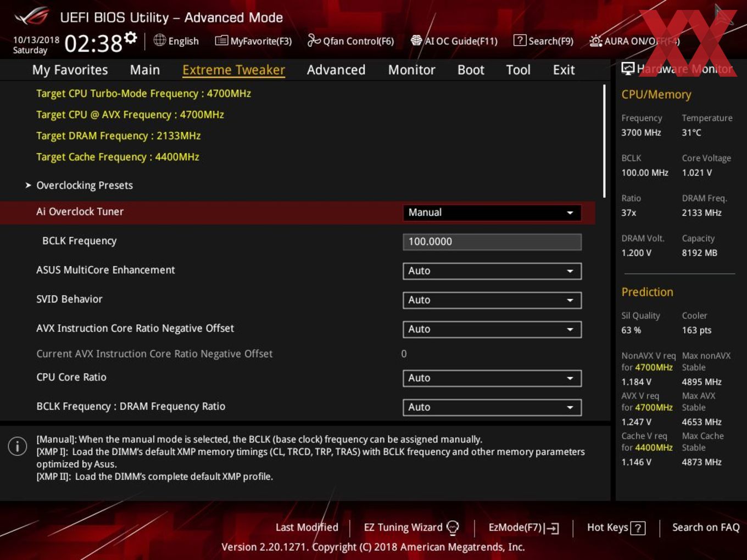Click the globe language icon

point(159,40)
